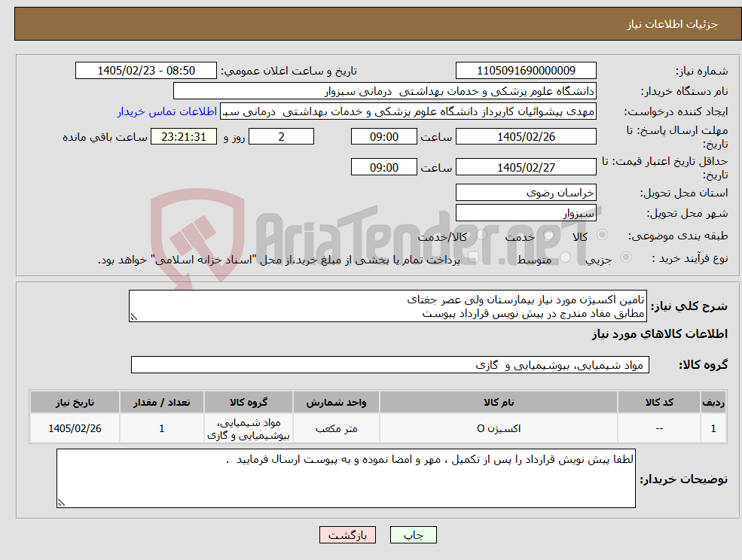Click the remaining time field 23:21:31

(x=184, y=137)
